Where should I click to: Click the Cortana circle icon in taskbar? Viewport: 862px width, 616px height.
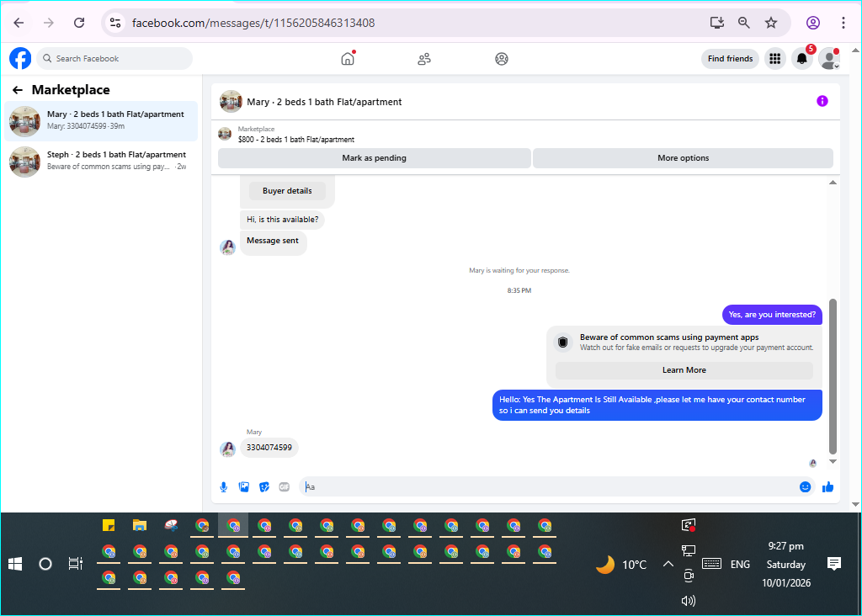[45, 564]
